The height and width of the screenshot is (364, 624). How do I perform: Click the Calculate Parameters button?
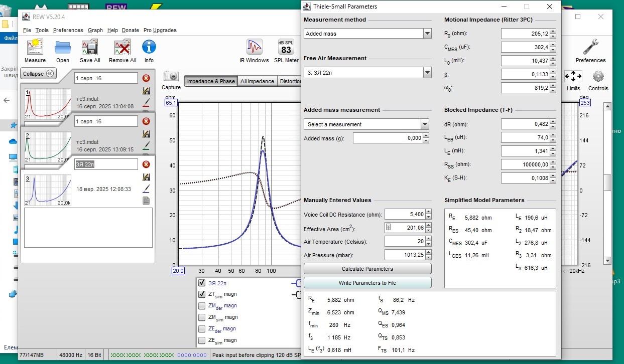367,269
